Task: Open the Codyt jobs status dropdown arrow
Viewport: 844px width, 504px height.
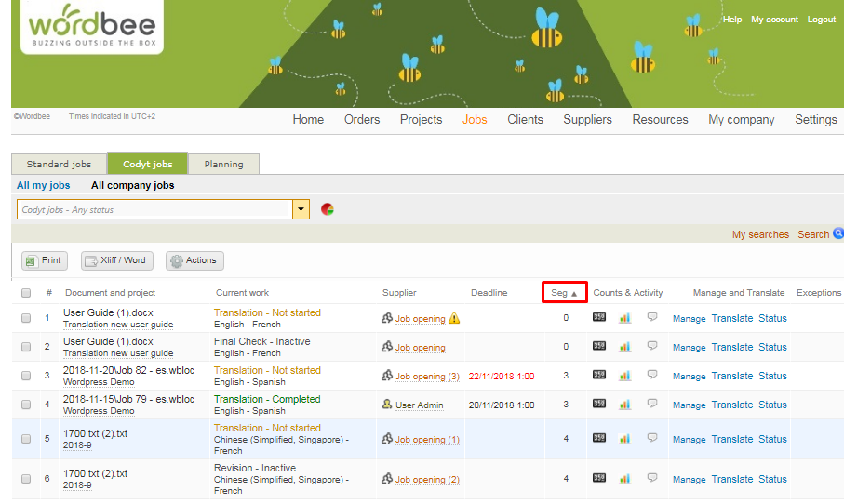Action: 301,209
